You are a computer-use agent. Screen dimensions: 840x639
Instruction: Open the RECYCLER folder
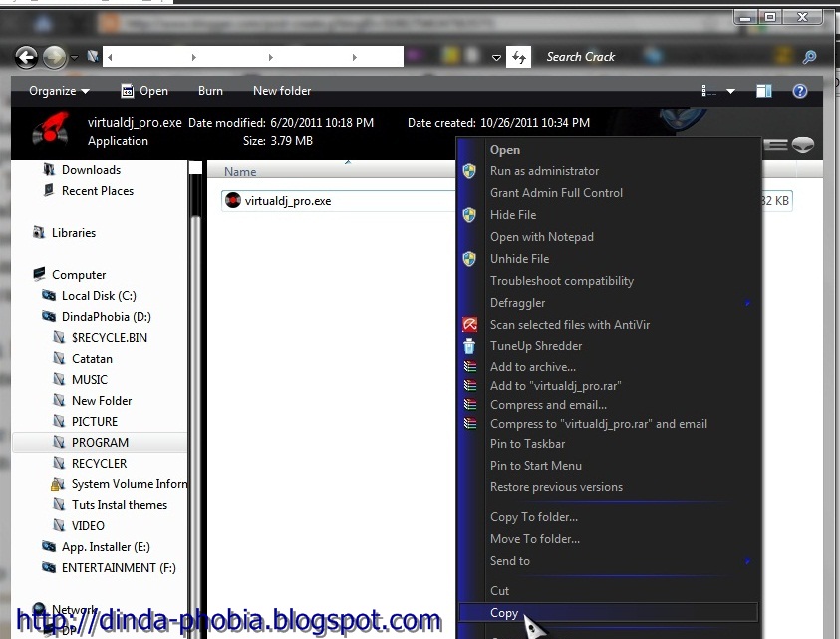coord(90,464)
